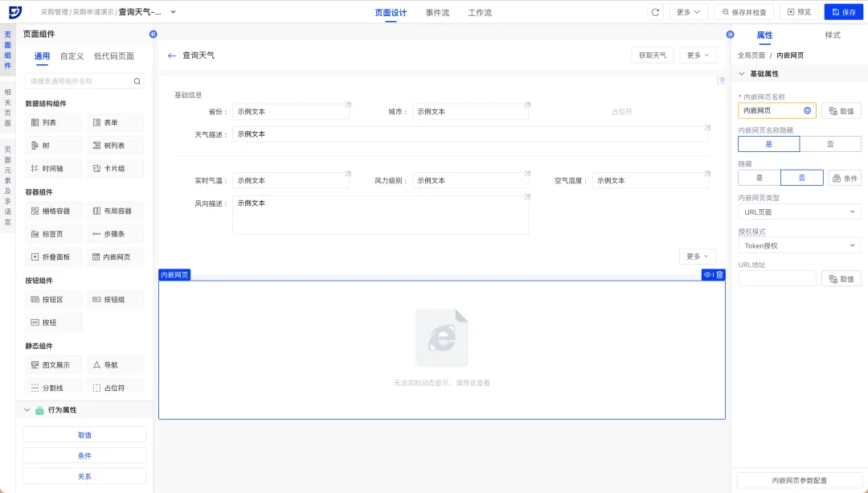Set 隐藏 option to 否
Viewport: 868px width, 493px height.
[x=801, y=178]
